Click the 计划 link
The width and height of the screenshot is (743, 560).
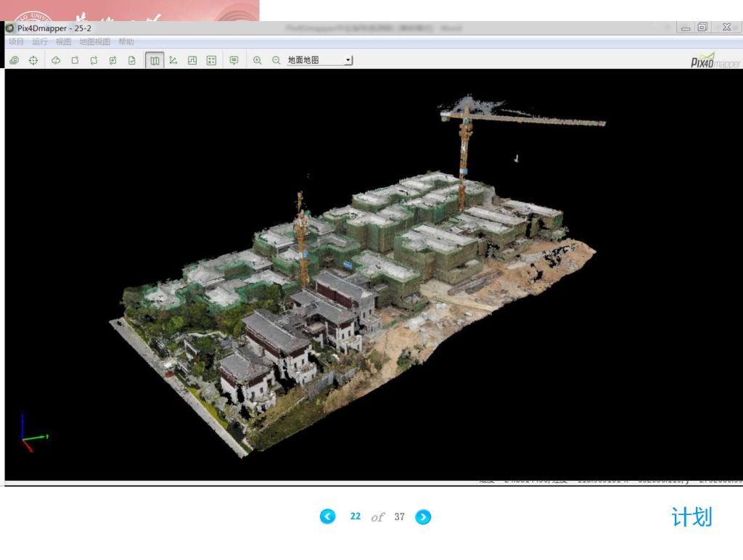click(x=691, y=517)
